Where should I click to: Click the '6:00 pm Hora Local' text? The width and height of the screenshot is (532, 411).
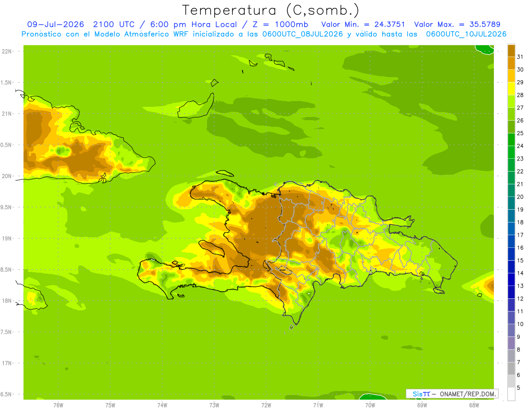tap(193, 24)
